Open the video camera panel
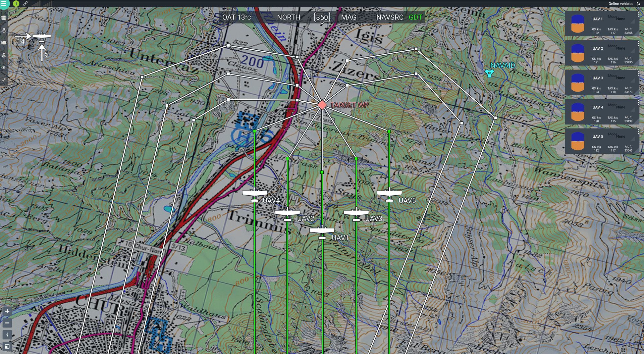 (x=4, y=43)
